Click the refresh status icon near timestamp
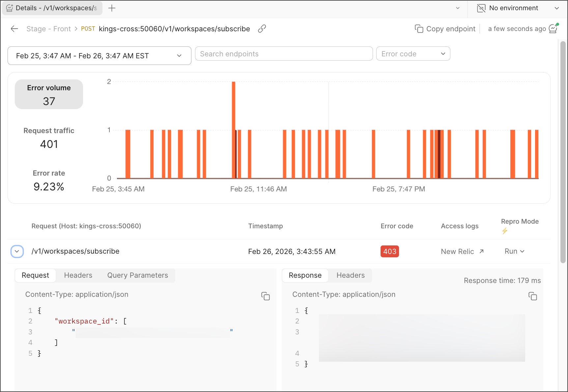The height and width of the screenshot is (392, 568). click(554, 29)
